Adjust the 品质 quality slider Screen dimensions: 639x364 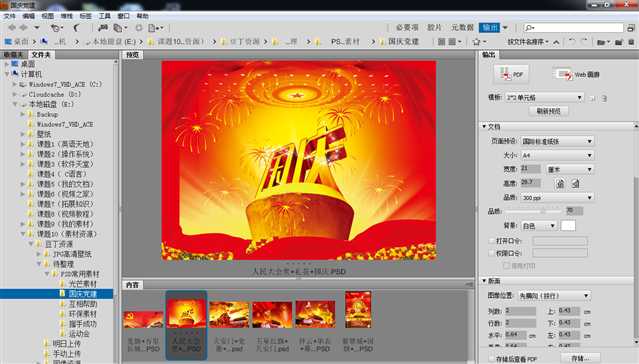pyautogui.click(x=533, y=211)
